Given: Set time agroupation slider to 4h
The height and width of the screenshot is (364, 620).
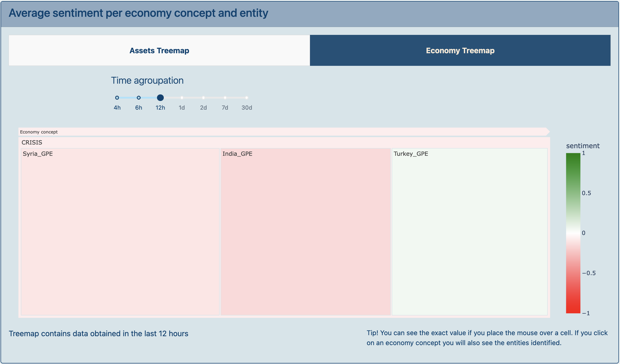Looking at the screenshot, I should (117, 98).
